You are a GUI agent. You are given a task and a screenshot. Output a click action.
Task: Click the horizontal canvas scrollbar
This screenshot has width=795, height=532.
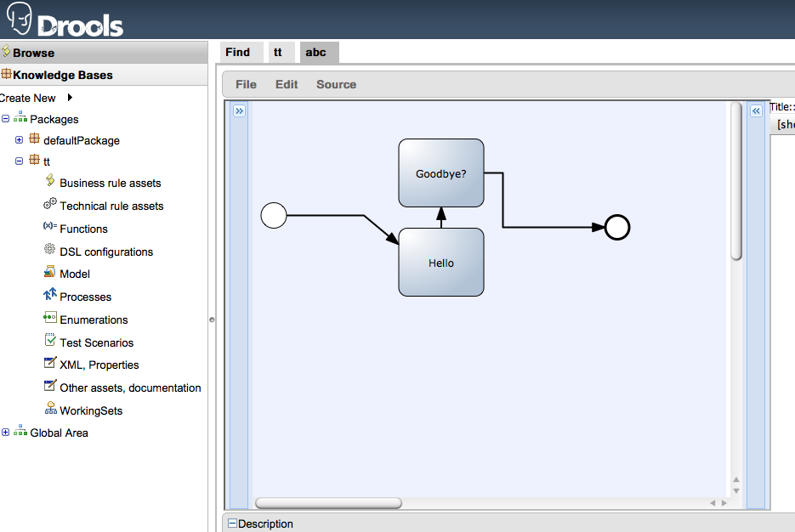tap(328, 503)
